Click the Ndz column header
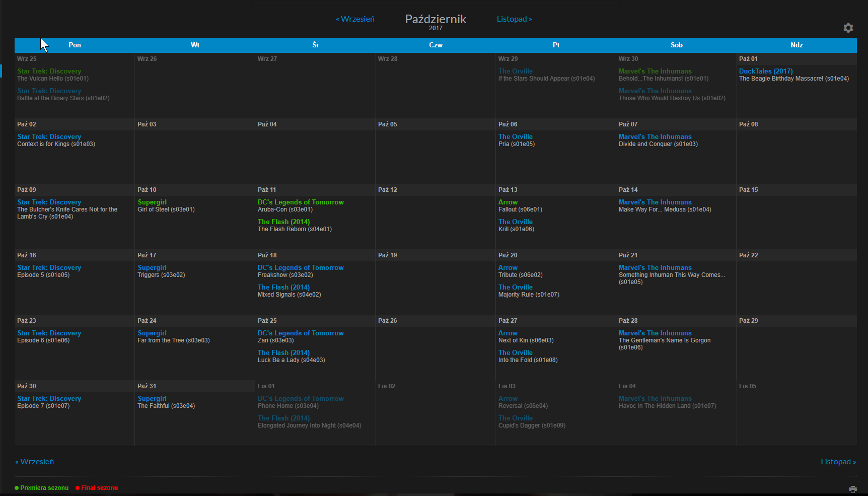The width and height of the screenshot is (868, 496). [796, 45]
